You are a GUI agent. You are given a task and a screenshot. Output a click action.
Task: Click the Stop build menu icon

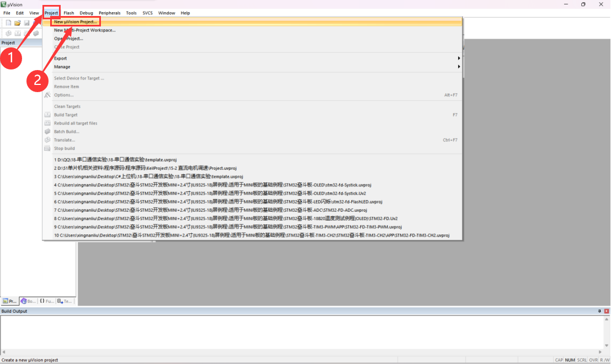point(47,148)
